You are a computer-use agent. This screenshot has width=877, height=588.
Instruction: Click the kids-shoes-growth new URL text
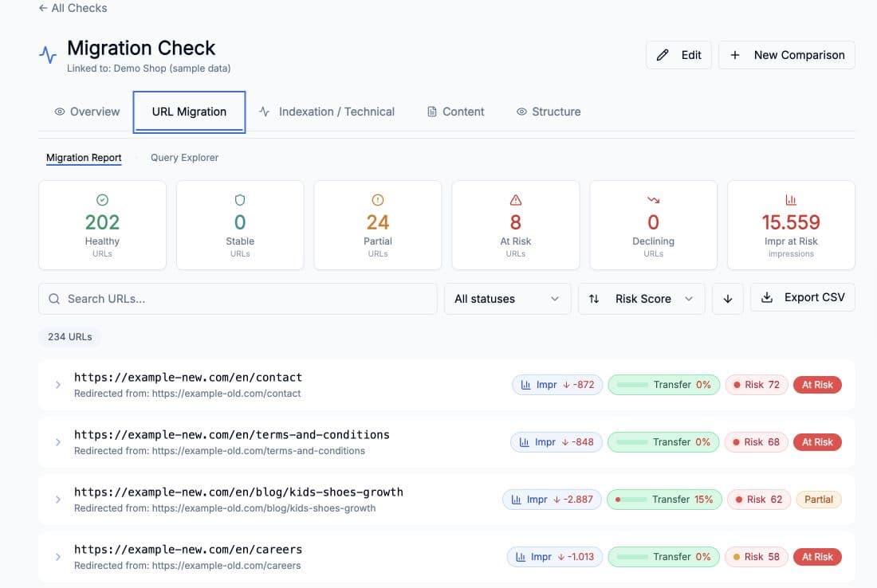click(x=238, y=492)
